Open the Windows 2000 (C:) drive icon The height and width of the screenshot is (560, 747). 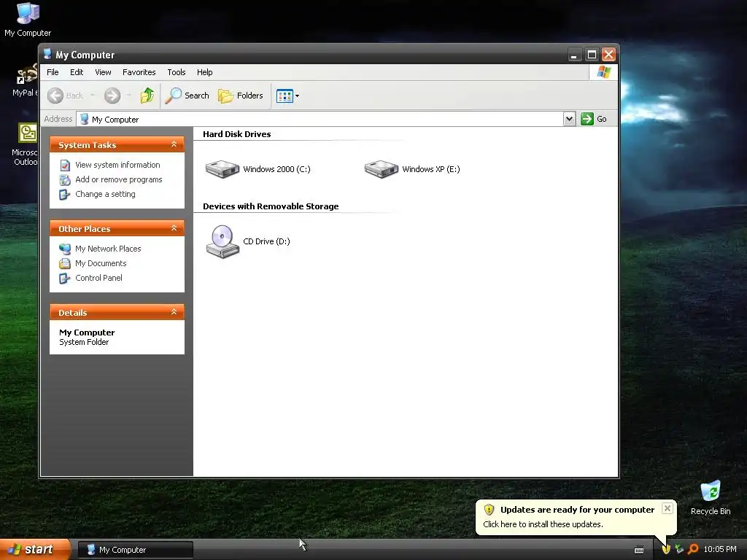coord(222,169)
